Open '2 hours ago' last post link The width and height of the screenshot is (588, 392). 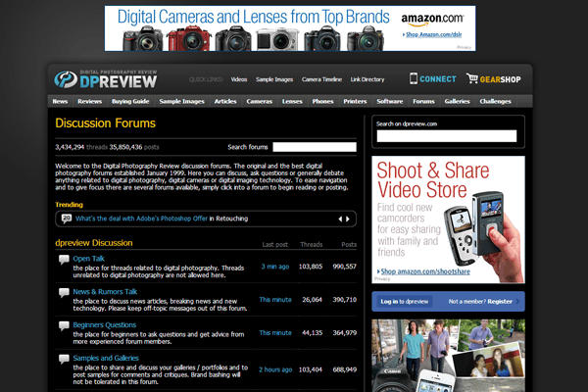(x=275, y=369)
